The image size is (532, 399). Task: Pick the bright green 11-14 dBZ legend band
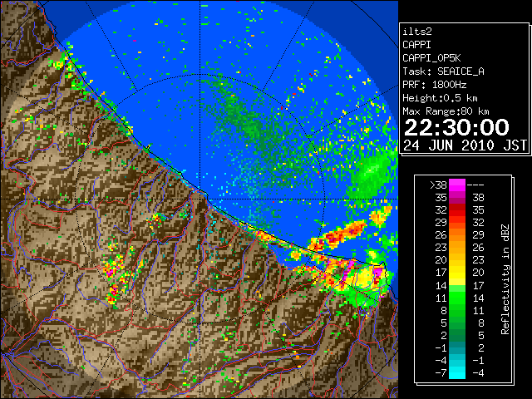(x=457, y=298)
